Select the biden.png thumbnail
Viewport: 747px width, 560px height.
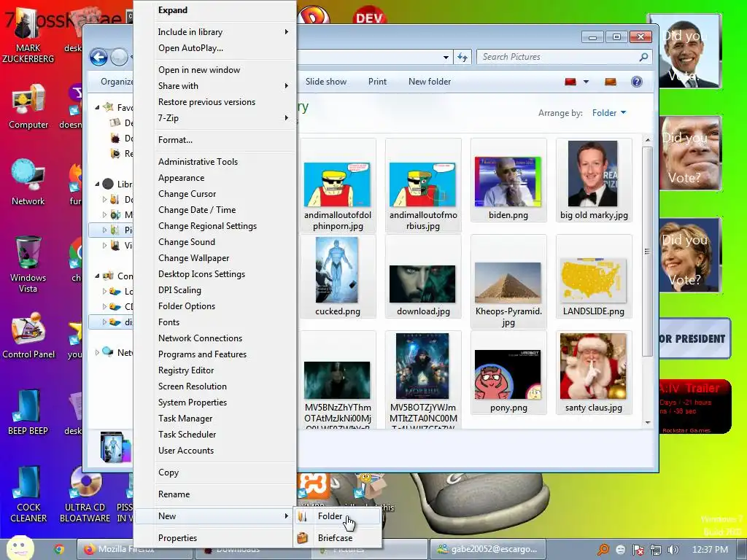click(508, 181)
